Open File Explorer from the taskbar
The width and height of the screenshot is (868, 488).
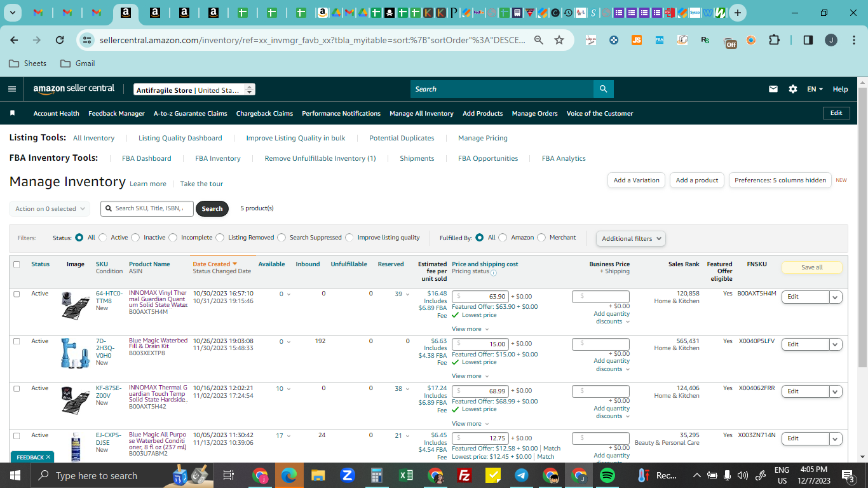point(318,475)
